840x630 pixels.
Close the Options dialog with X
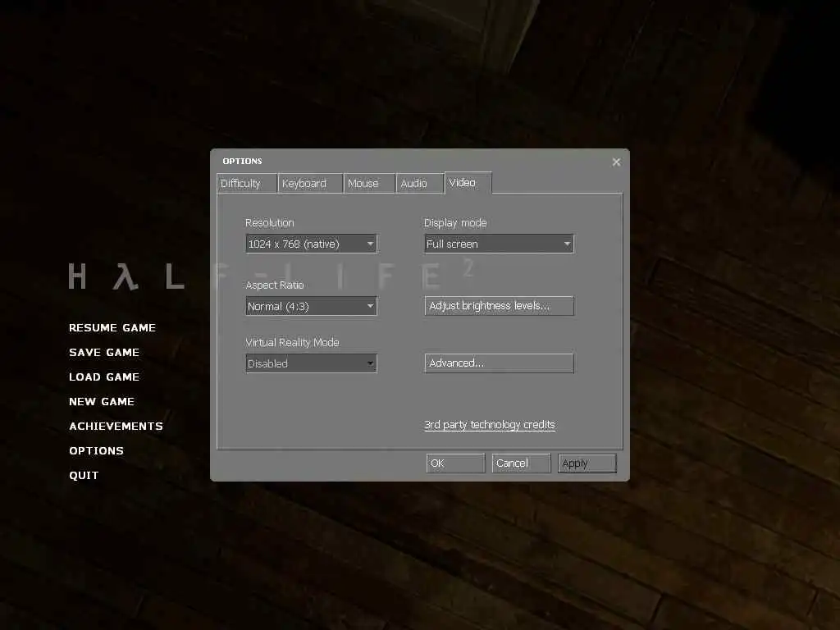pyautogui.click(x=616, y=162)
